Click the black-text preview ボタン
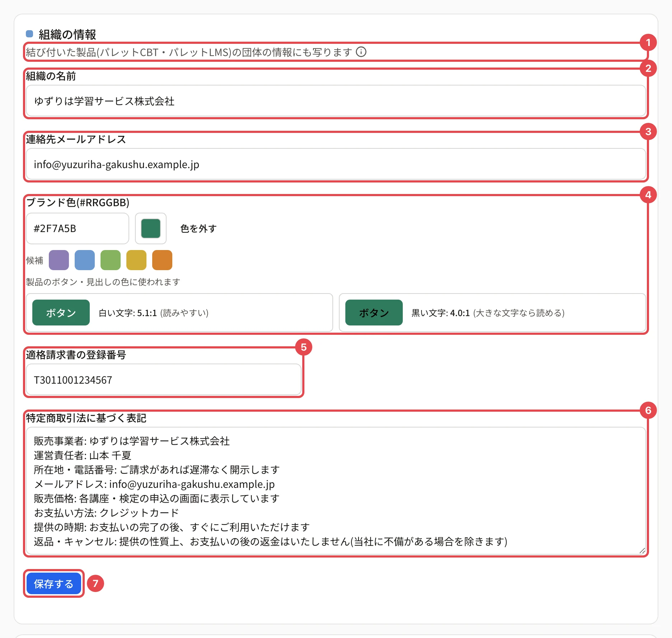672x638 pixels. tap(374, 313)
